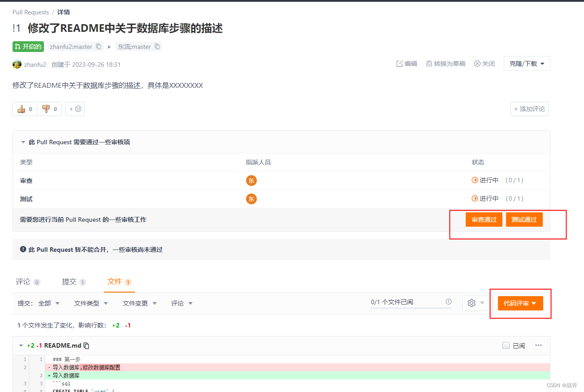Click 转换为草稿 link
584x392 pixels.
(x=446, y=64)
